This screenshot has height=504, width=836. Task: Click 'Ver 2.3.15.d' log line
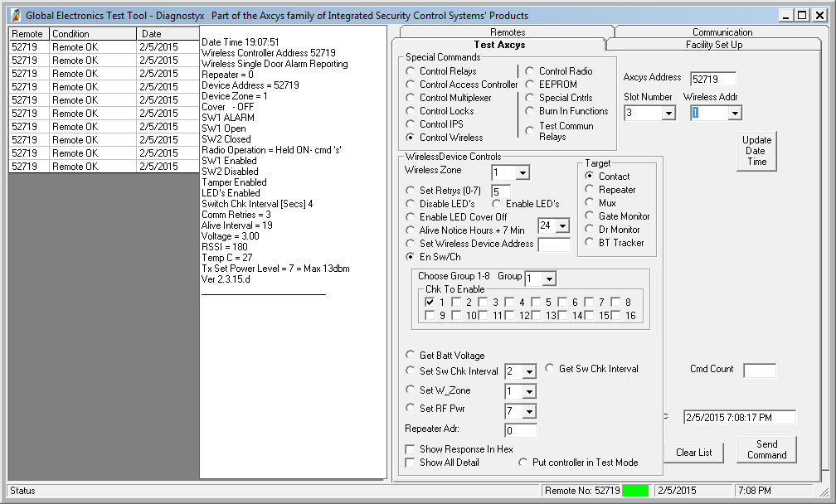click(x=226, y=279)
